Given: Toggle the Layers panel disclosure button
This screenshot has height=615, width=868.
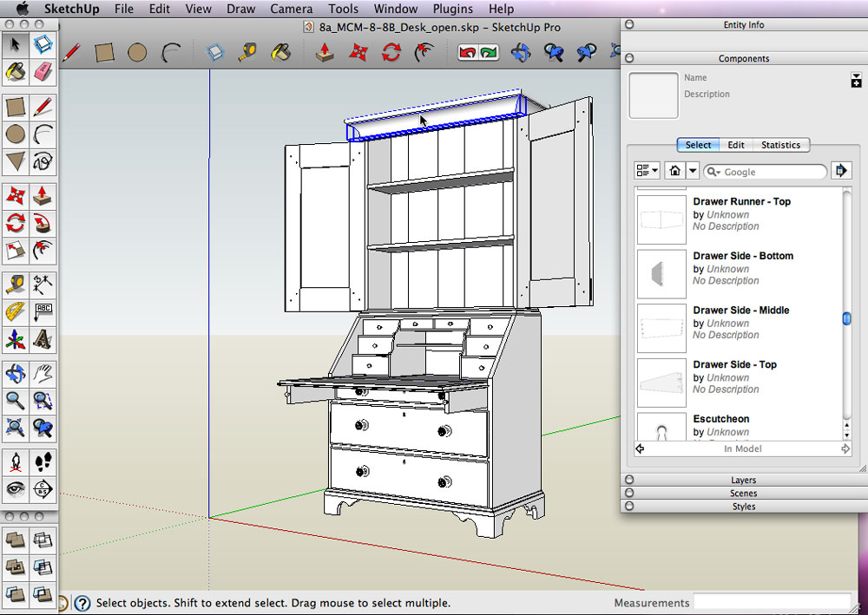Looking at the screenshot, I should click(629, 480).
